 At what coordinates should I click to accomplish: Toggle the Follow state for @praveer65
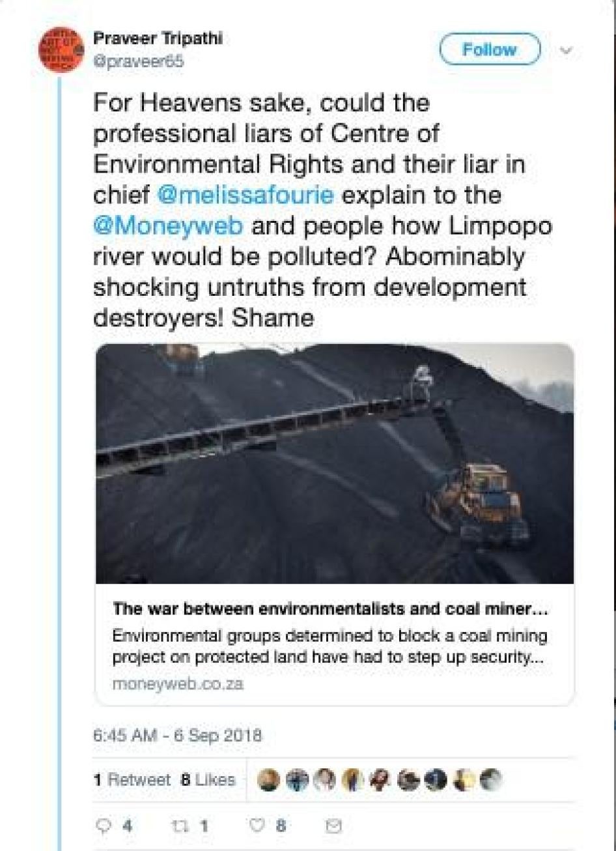click(x=490, y=48)
